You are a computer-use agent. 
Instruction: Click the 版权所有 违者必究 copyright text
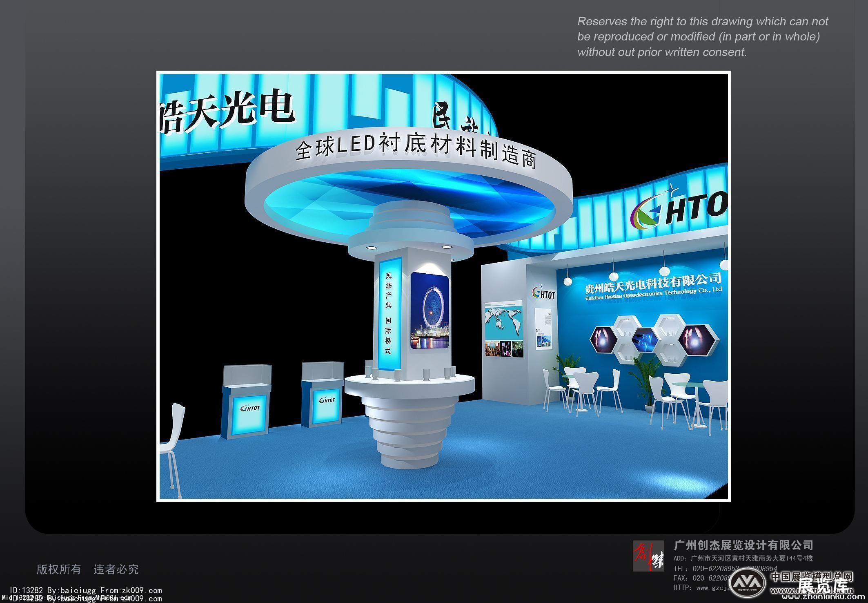(x=87, y=569)
